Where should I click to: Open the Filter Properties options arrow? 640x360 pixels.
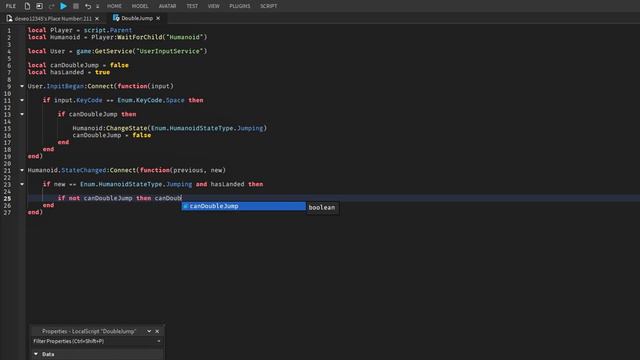click(159, 341)
